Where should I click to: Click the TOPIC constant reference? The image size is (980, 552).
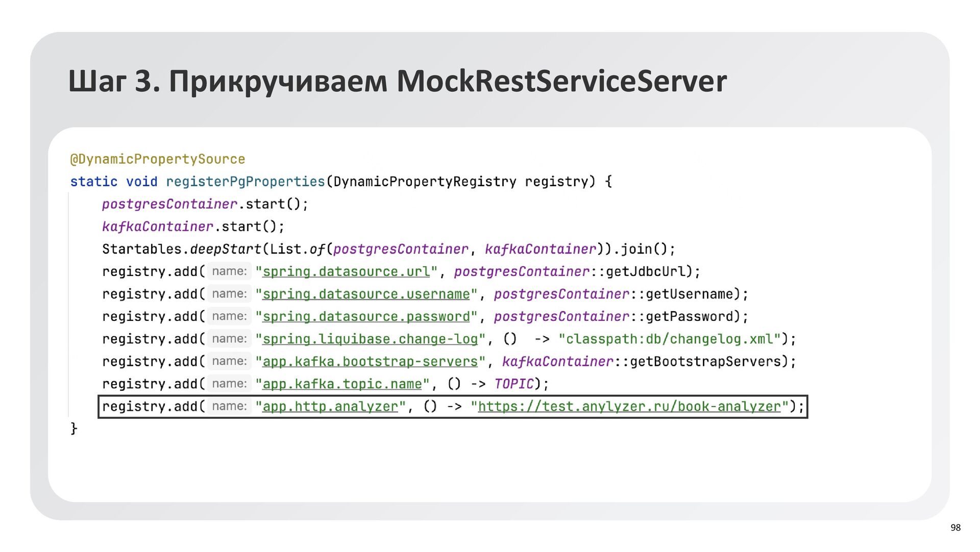[x=513, y=384]
